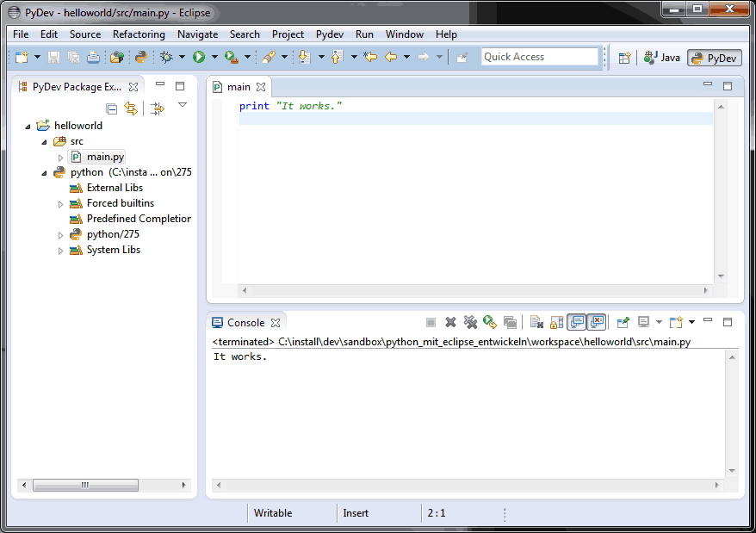756x533 pixels.
Task: Open the External Tools dropdown arrow
Action: click(x=247, y=58)
